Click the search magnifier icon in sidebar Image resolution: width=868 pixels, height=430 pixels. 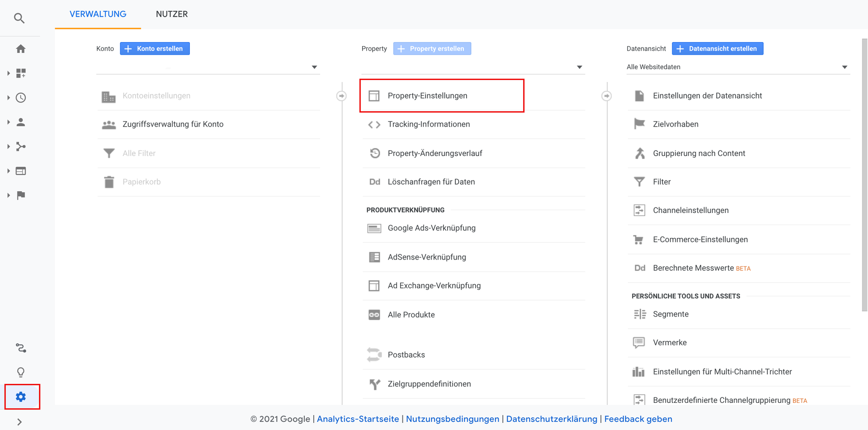19,18
